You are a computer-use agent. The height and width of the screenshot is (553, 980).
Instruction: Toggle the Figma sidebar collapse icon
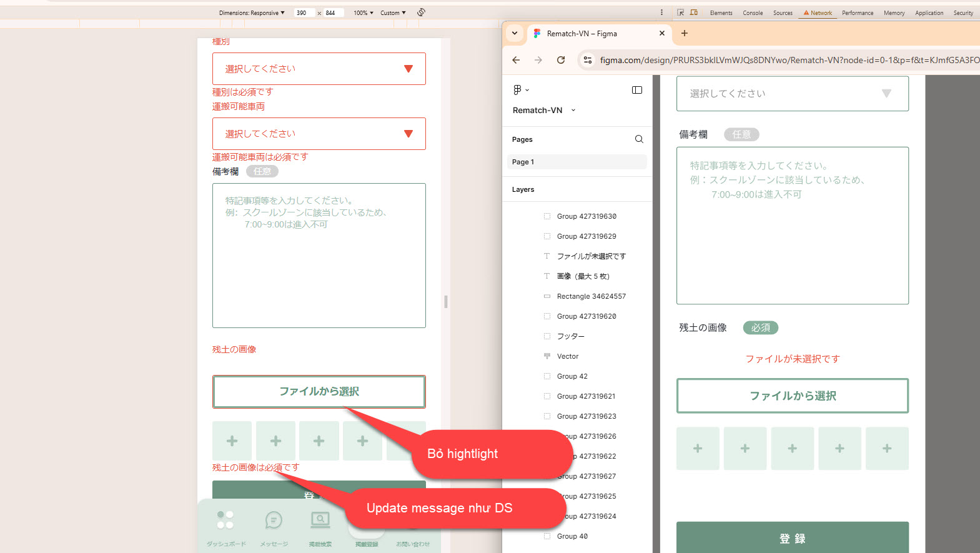coord(636,90)
